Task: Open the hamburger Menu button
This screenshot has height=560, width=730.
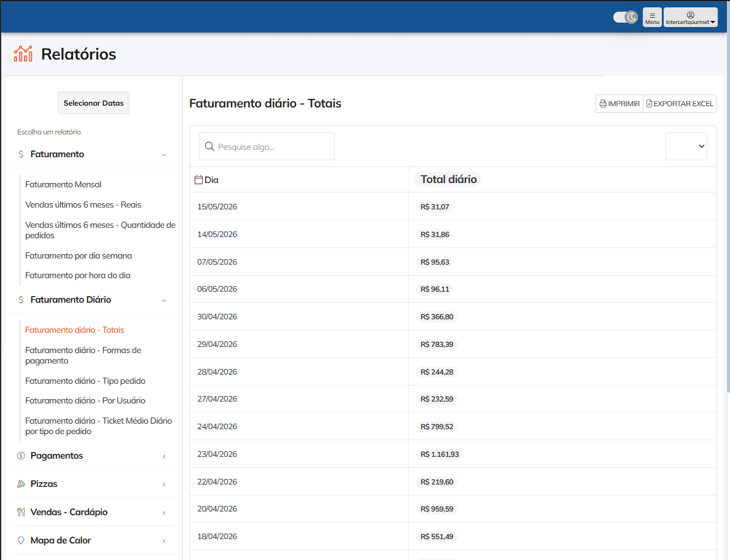Action: tap(652, 17)
